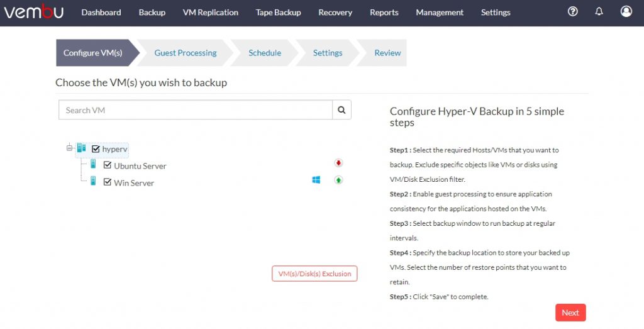The height and width of the screenshot is (329, 644).
Task: Open the VM Replication menu
Action: [210, 13]
